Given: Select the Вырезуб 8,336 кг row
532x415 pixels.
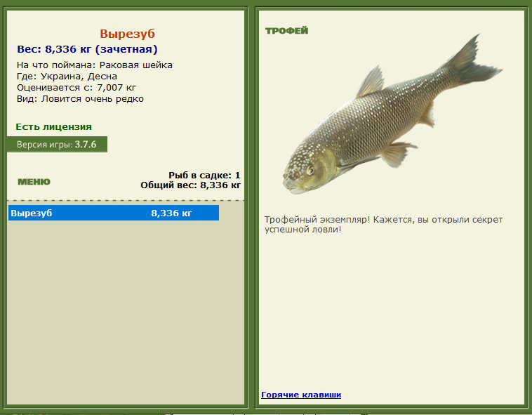Looking at the screenshot, I should tap(114, 213).
